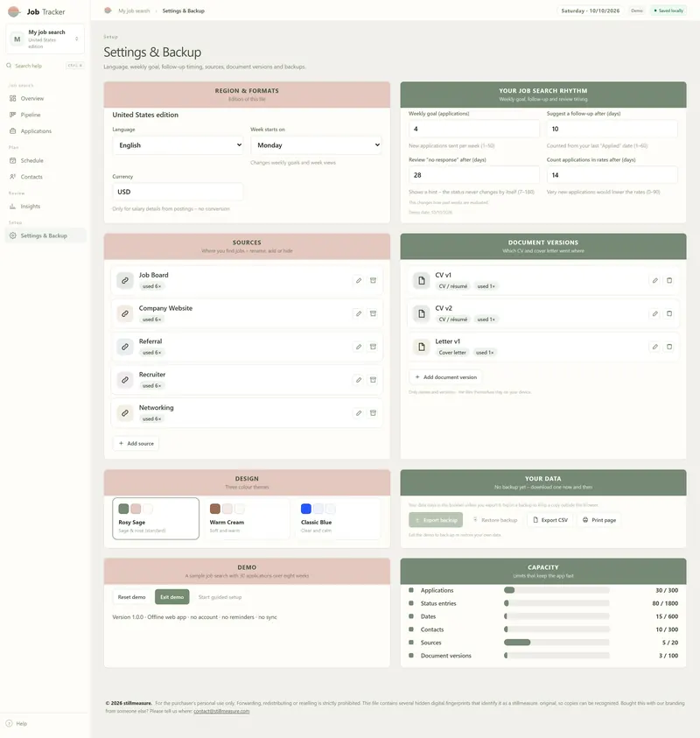Screen dimensions: 700x738
Task: Edit the Networking source
Action: [x=359, y=413]
